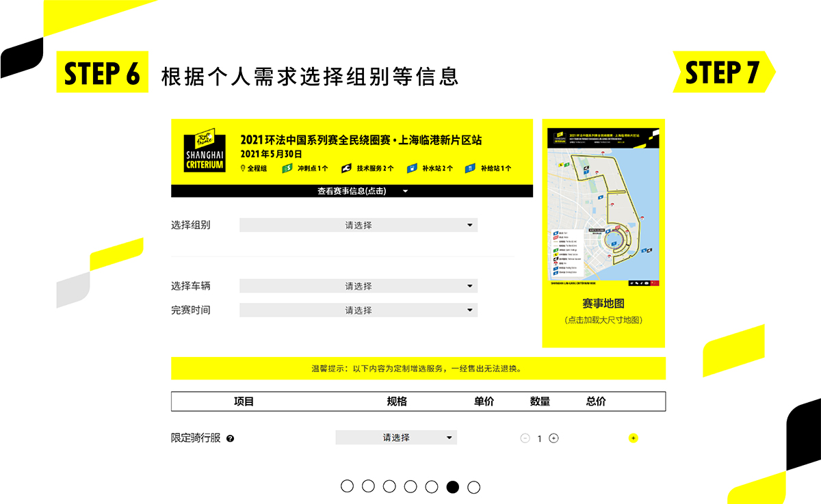Click the 总价 column header
The image size is (821, 504).
tap(596, 401)
